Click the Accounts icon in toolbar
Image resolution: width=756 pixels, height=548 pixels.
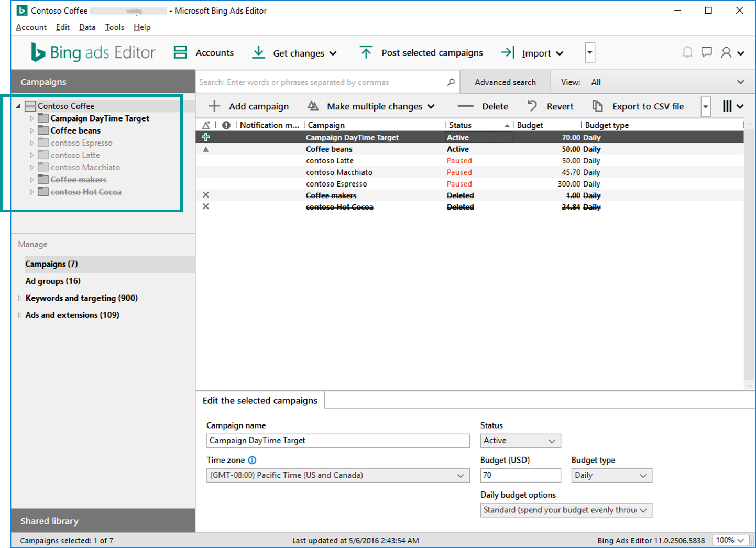(180, 52)
